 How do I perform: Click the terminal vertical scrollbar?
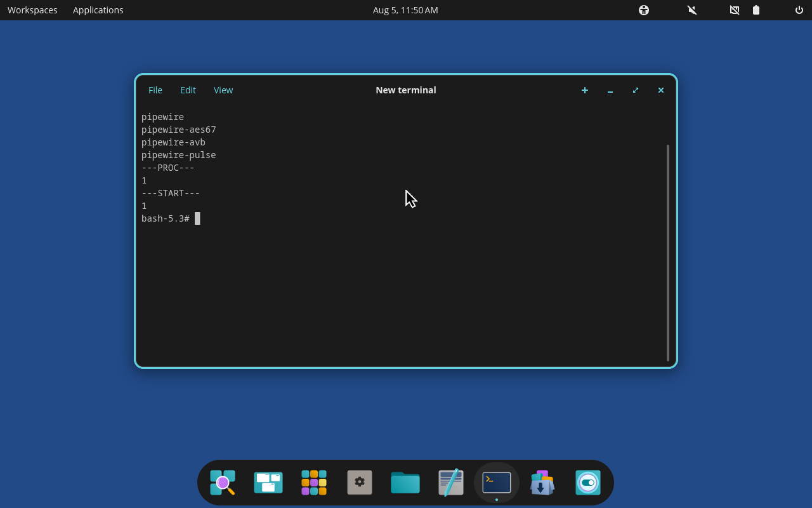(668, 253)
